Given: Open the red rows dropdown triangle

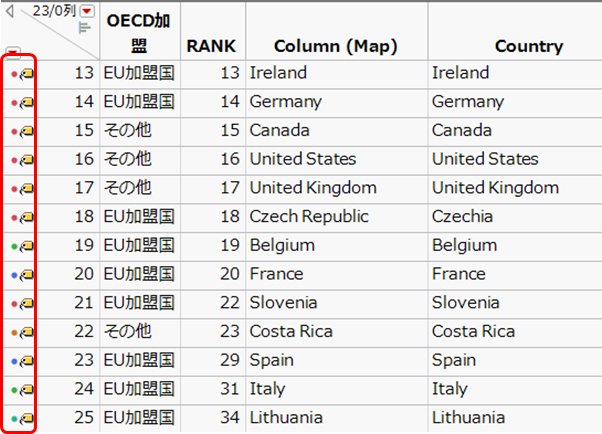Looking at the screenshot, I should [x=12, y=53].
